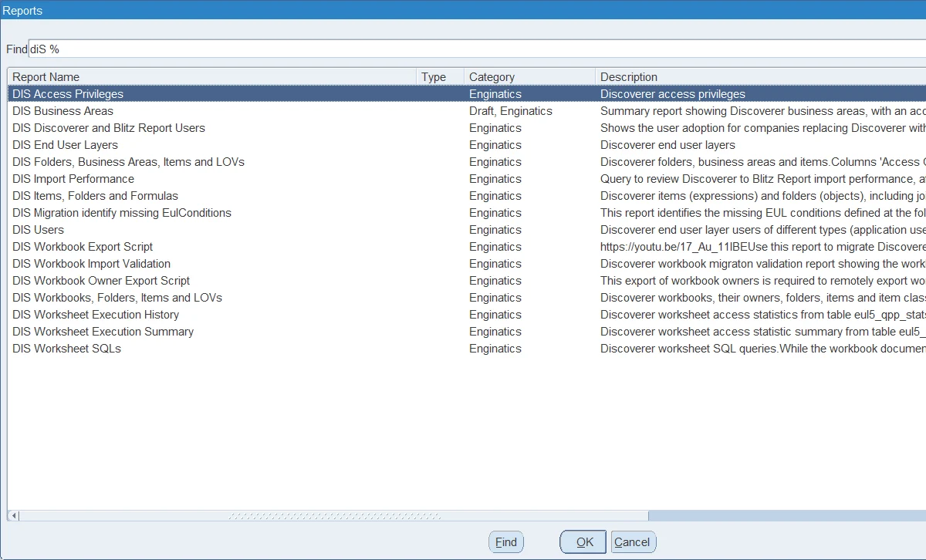Click description 'Query to review Discoverer to Blitz'
This screenshot has width=926, height=560.
[x=763, y=179]
